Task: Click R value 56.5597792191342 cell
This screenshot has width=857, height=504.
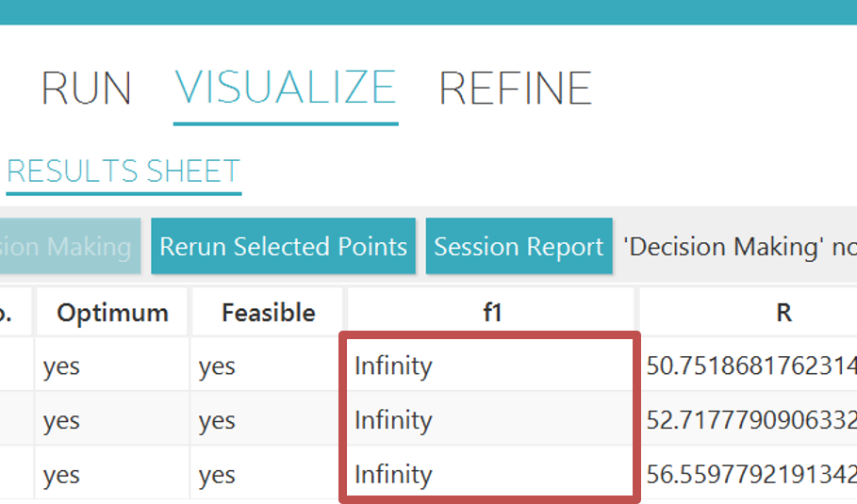Action: click(750, 475)
